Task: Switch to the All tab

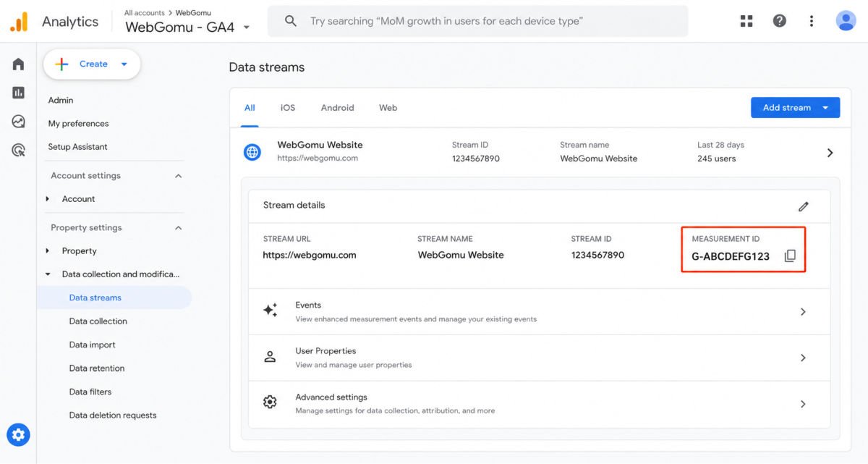Action: click(x=250, y=108)
